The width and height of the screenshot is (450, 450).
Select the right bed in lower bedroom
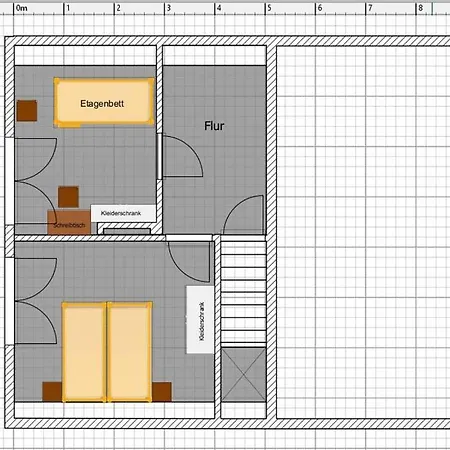tap(129, 352)
